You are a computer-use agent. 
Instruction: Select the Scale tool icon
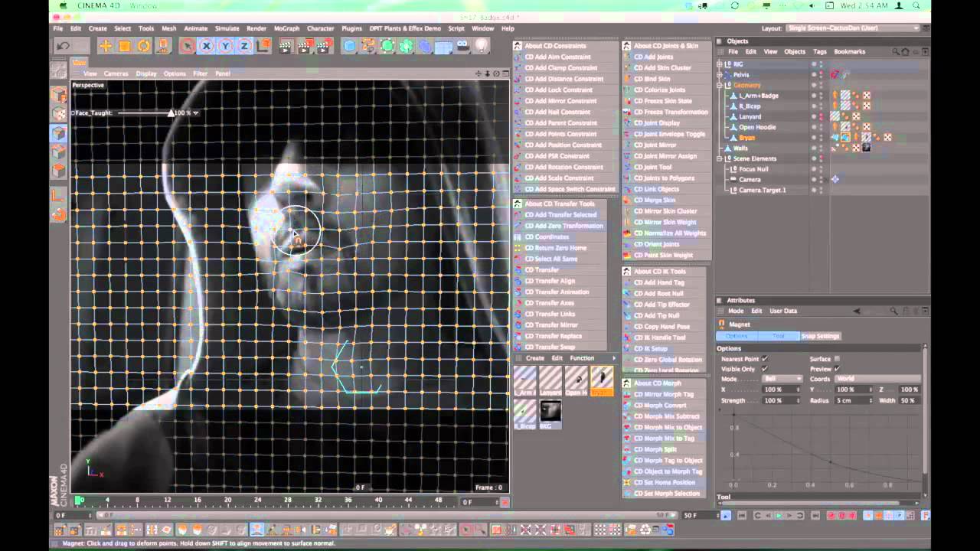[x=125, y=47]
